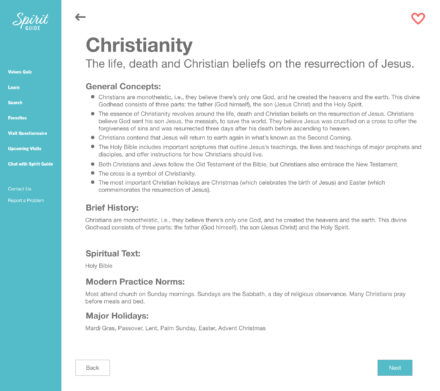The height and width of the screenshot is (391, 440).
Task: Click the white Back button
Action: tap(92, 368)
